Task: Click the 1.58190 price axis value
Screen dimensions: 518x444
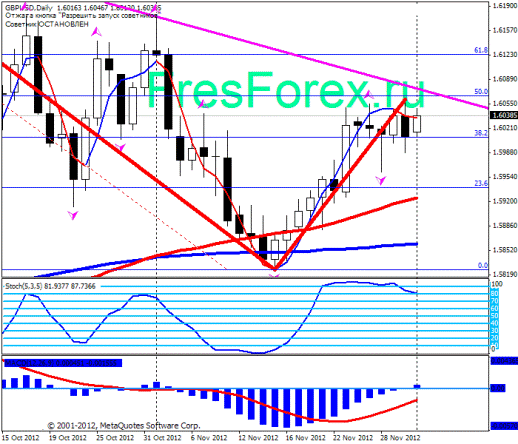Action: tap(505, 274)
